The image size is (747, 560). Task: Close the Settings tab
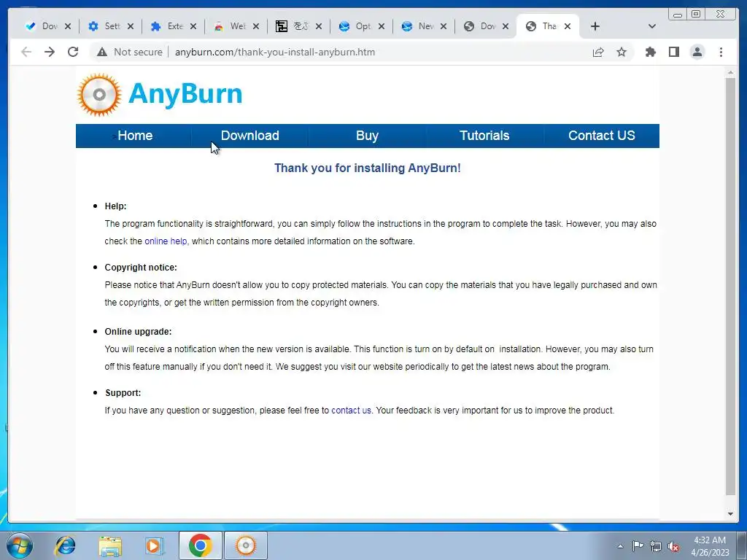(x=131, y=26)
